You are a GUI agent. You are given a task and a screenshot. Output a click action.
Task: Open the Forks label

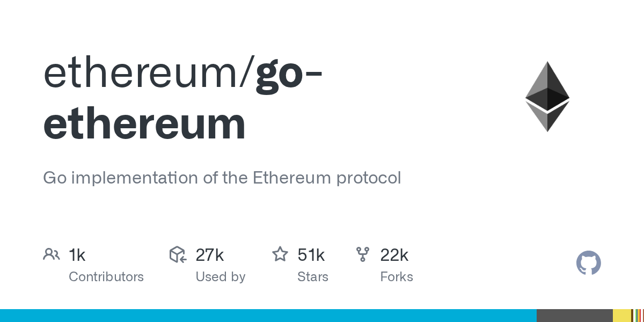click(x=396, y=277)
